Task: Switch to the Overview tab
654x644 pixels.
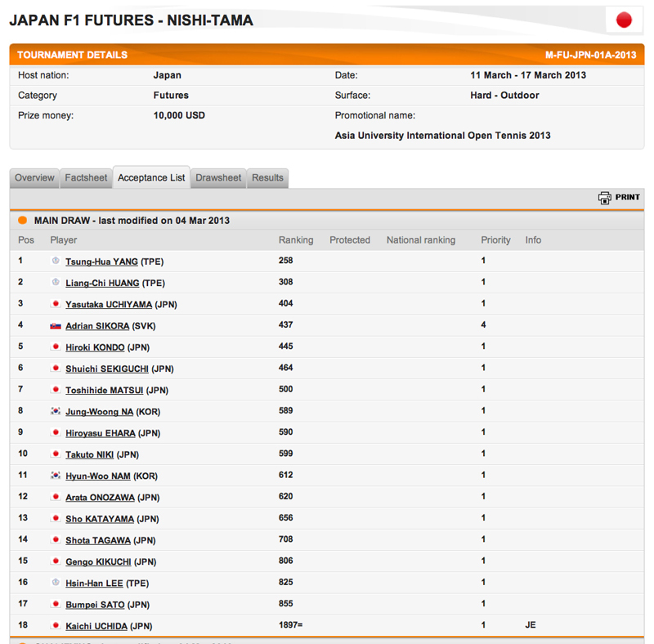Action: 34,178
